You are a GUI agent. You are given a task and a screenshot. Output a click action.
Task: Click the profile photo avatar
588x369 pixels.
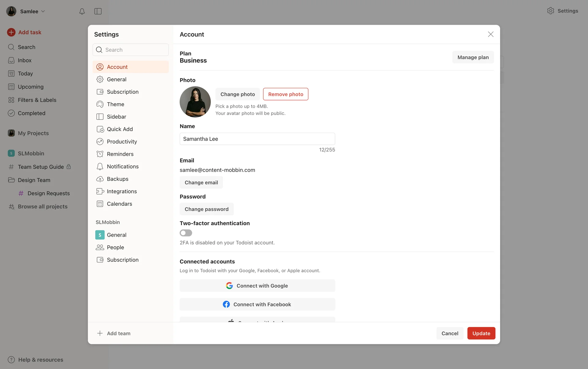pyautogui.click(x=195, y=102)
